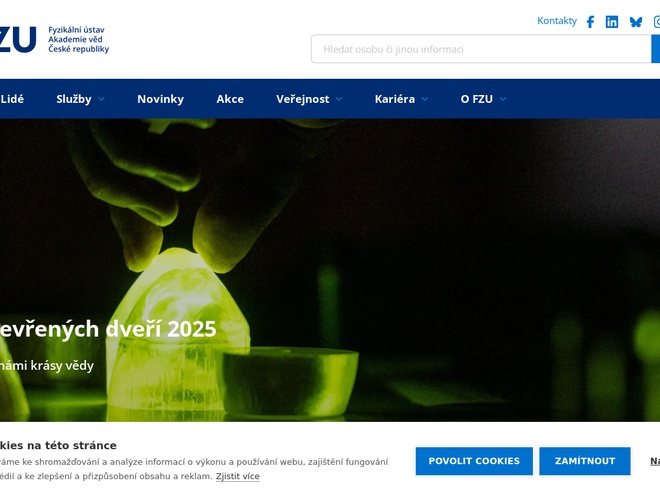Go to the Lidé menu item
The height and width of the screenshot is (500, 660).
(12, 99)
